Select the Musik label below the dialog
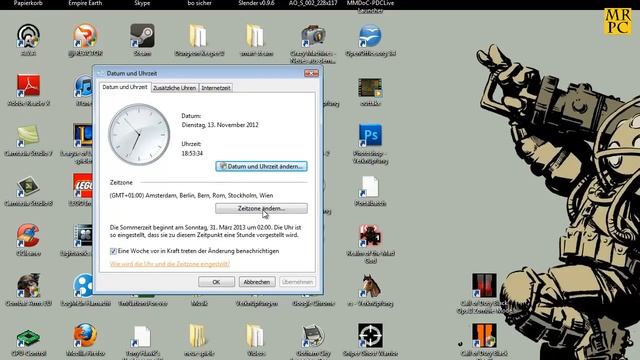The width and height of the screenshot is (640, 360). pyautogui.click(x=199, y=304)
